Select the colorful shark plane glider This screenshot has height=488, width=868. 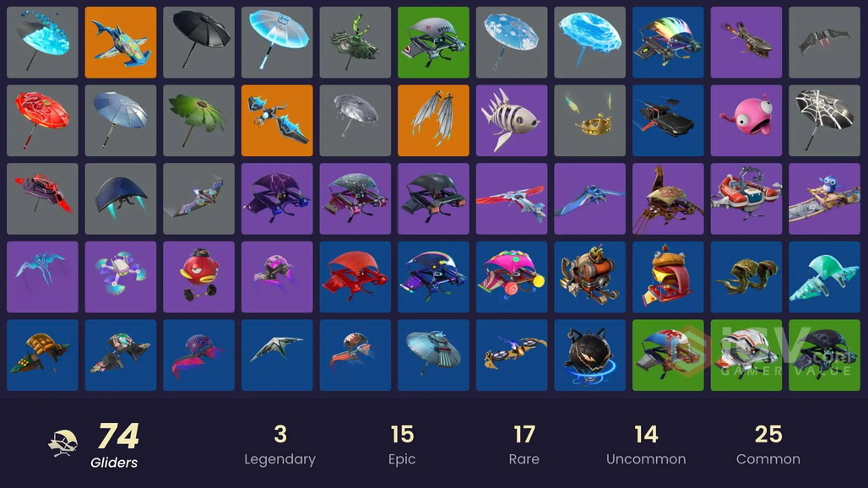coord(121,42)
